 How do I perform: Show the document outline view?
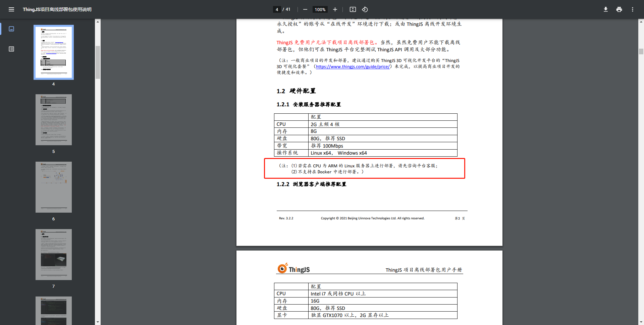tap(11, 49)
